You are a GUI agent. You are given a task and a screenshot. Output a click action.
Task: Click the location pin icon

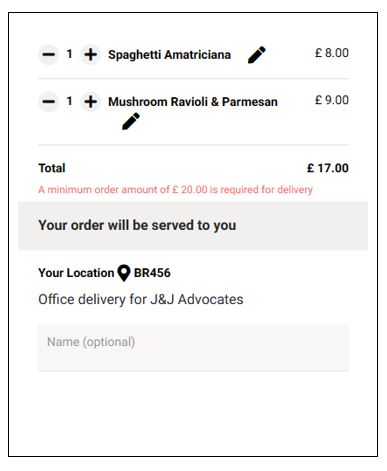124,273
